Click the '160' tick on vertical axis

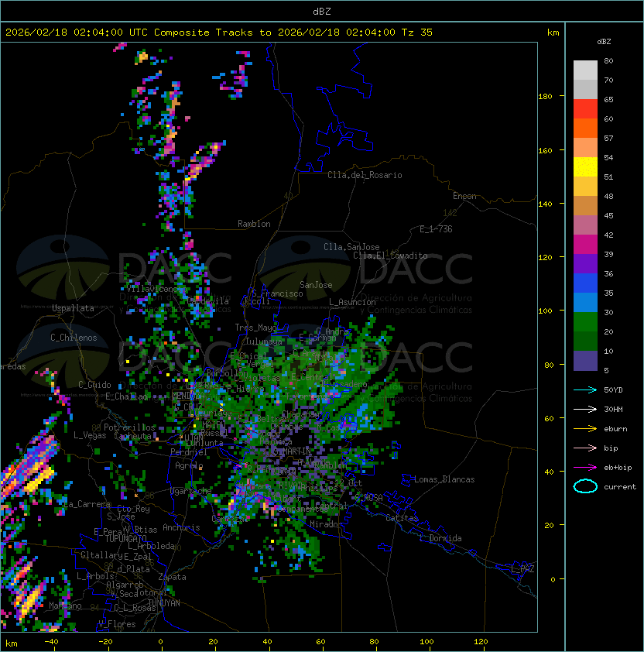tap(545, 150)
